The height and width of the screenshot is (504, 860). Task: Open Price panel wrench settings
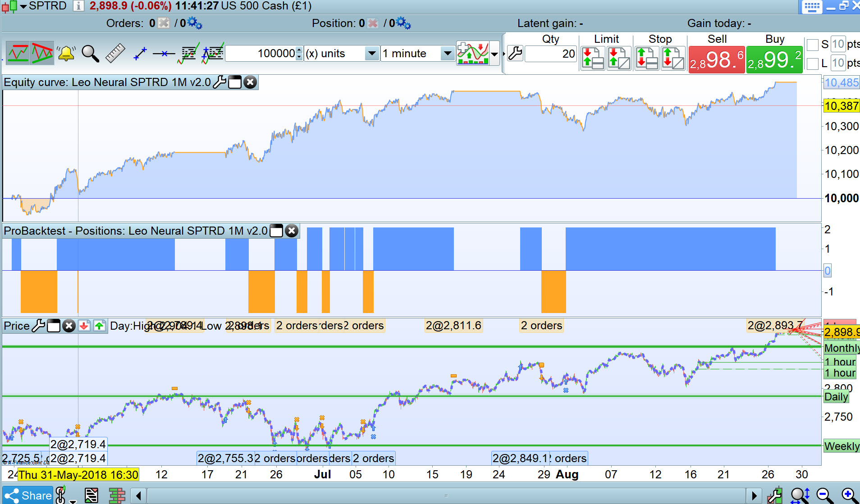point(38,325)
